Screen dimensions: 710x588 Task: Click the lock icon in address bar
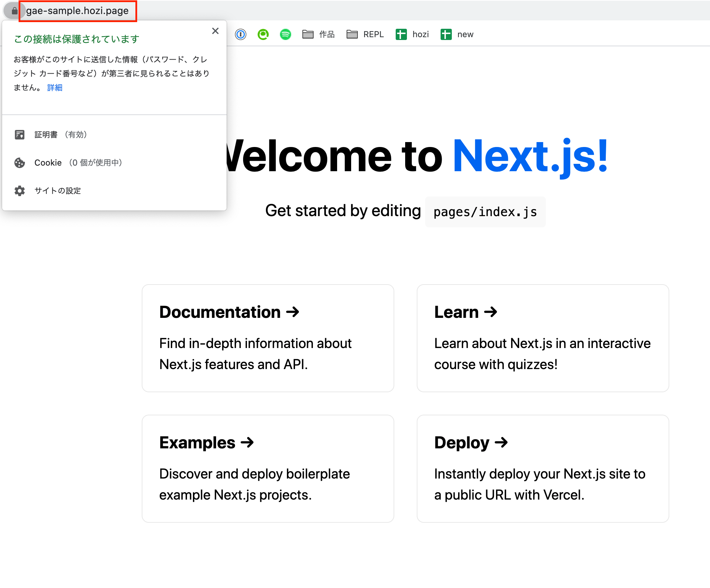click(x=14, y=11)
